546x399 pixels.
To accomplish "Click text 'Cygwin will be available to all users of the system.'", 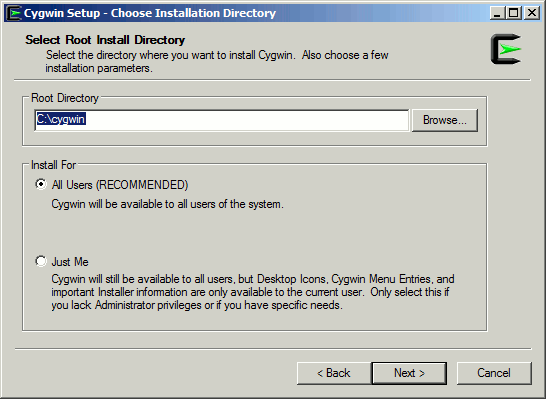I will pos(167,204).
